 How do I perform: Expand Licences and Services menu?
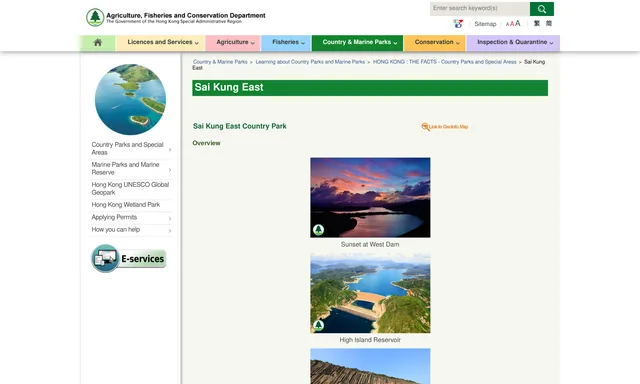click(161, 42)
